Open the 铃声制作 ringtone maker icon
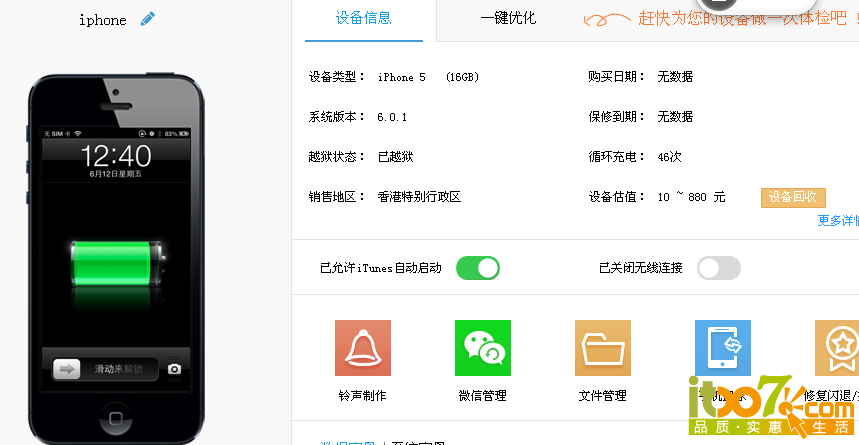Screen dimensions: 859x445 click(363, 348)
